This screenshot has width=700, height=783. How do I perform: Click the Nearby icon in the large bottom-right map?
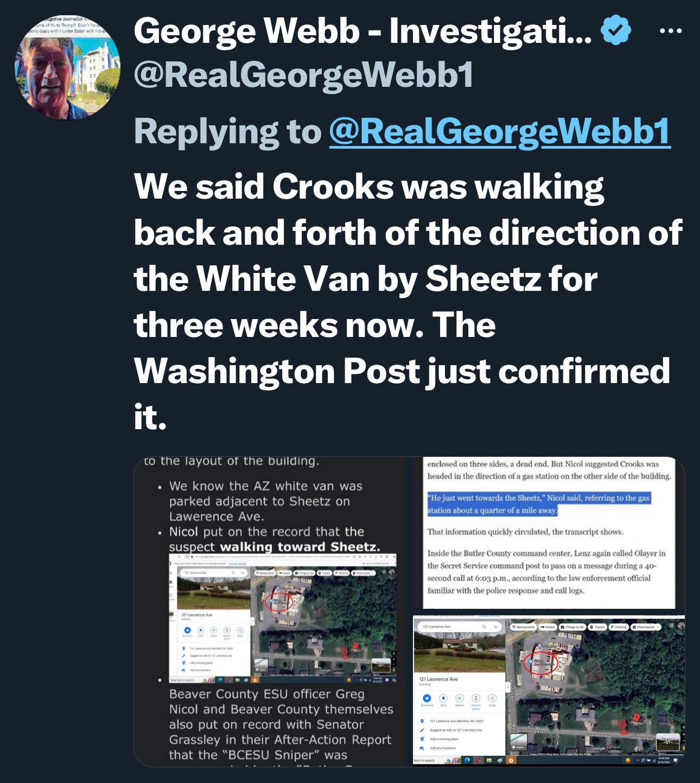[460, 698]
